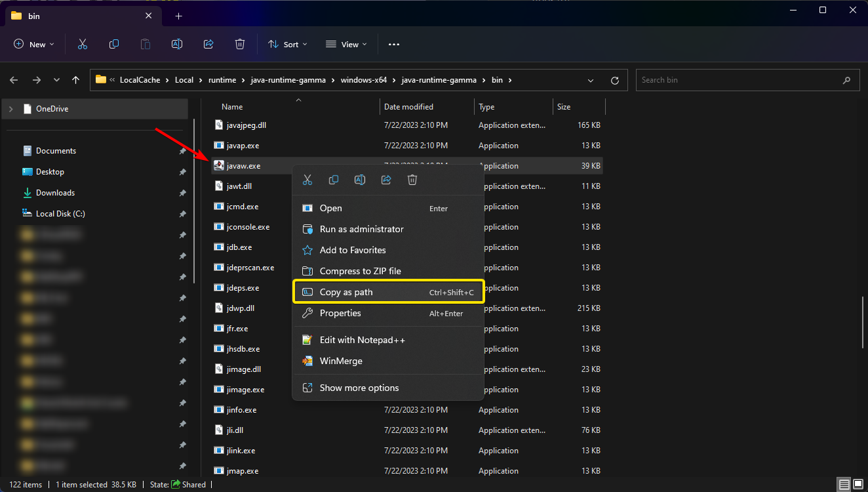The image size is (868, 492).
Task: Open the View dropdown menu
Action: click(346, 44)
